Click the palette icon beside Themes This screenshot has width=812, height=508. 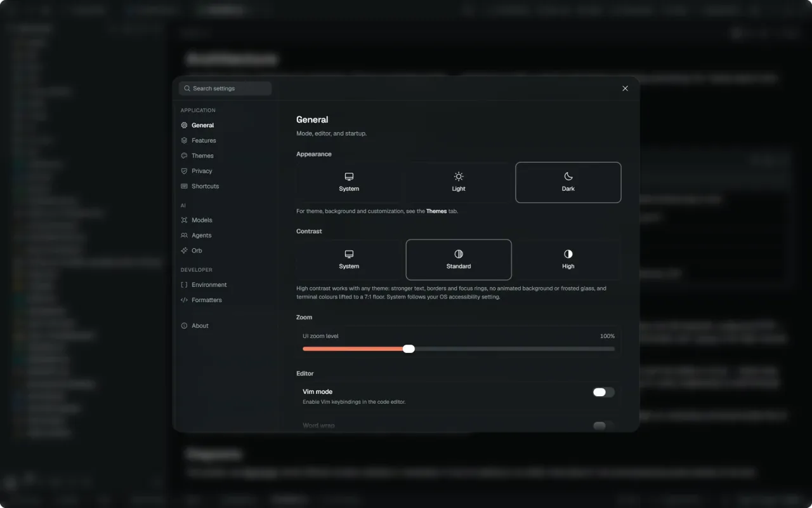(184, 156)
